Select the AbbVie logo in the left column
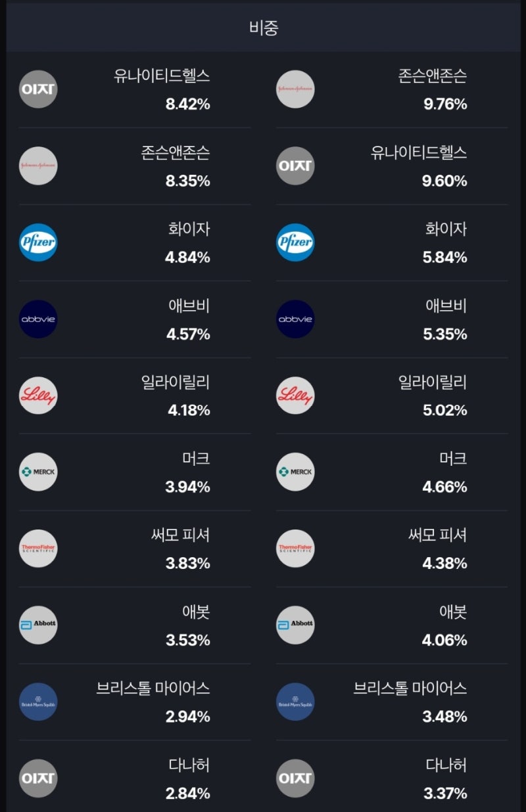Image resolution: width=526 pixels, height=812 pixels. [37, 319]
